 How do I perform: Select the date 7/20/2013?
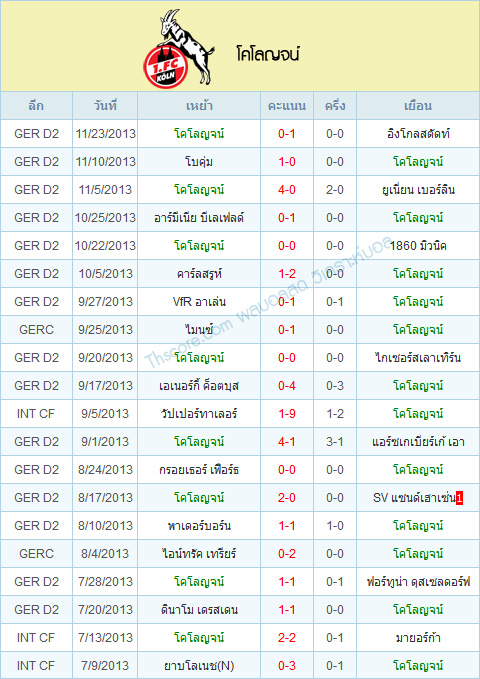pyautogui.click(x=105, y=610)
